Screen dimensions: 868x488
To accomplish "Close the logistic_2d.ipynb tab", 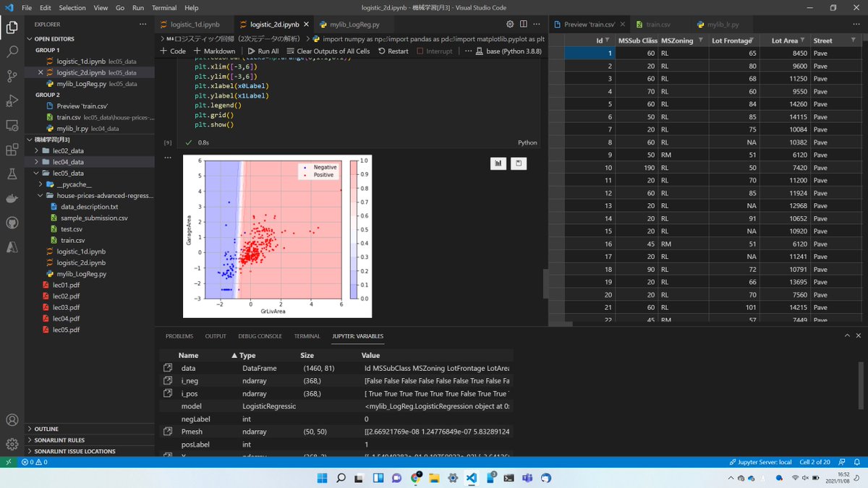I will coord(305,25).
